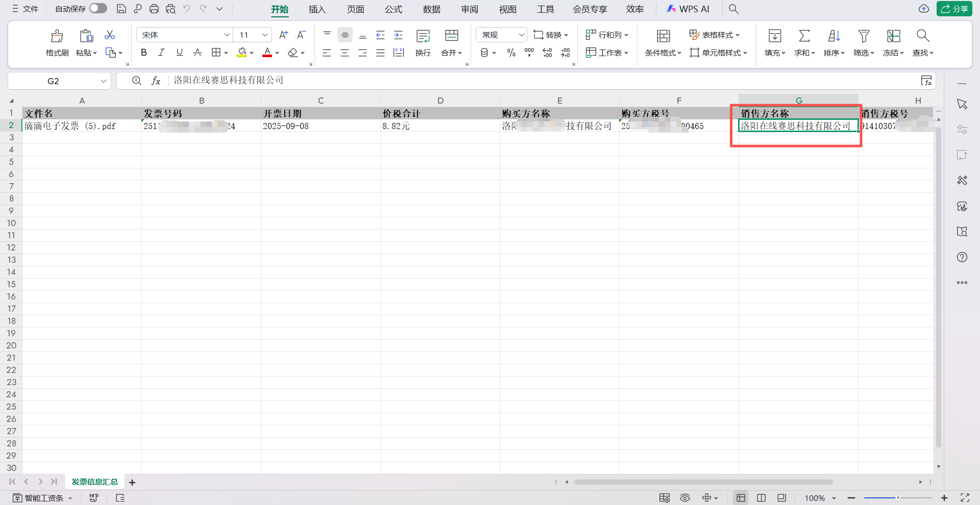Viewport: 980px width, 505px height.
Task: Click the Decrease decimal places icon
Action: pos(565,53)
